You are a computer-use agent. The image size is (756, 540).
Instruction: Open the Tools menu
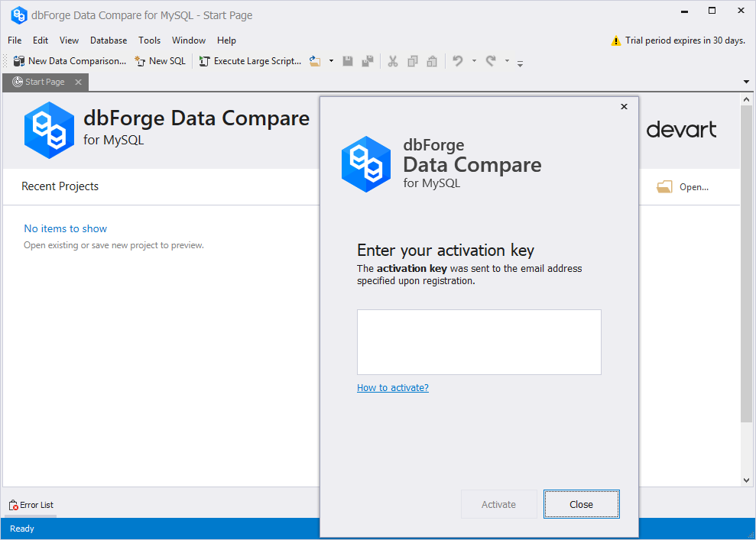(150, 40)
